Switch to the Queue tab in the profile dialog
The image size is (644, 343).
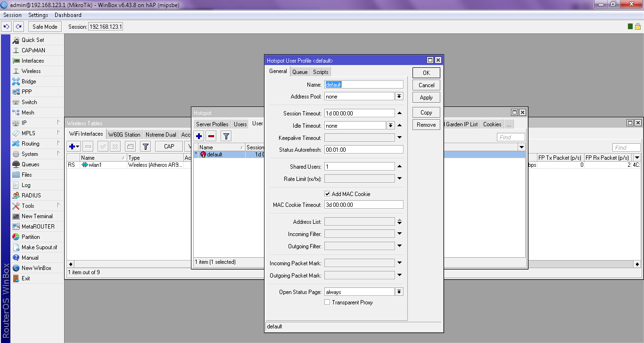click(x=299, y=72)
